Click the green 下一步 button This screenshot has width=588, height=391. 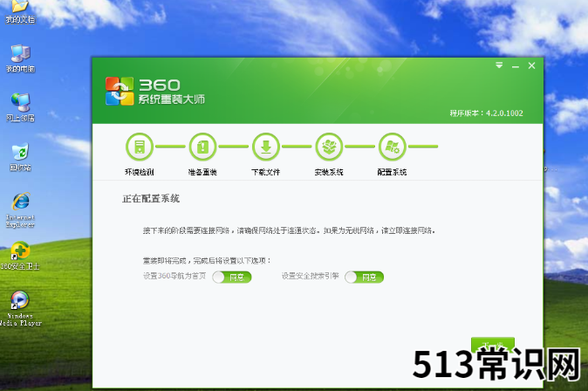493,345
